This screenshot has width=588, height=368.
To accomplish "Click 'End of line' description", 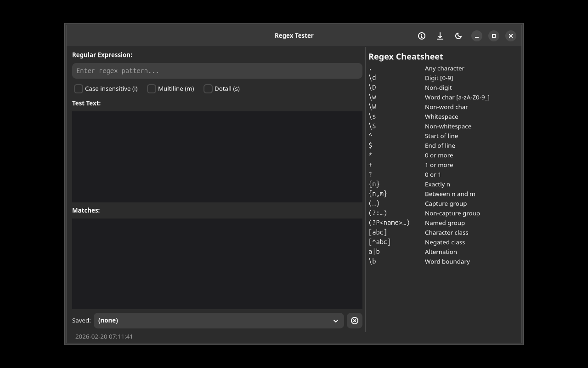I will (440, 145).
